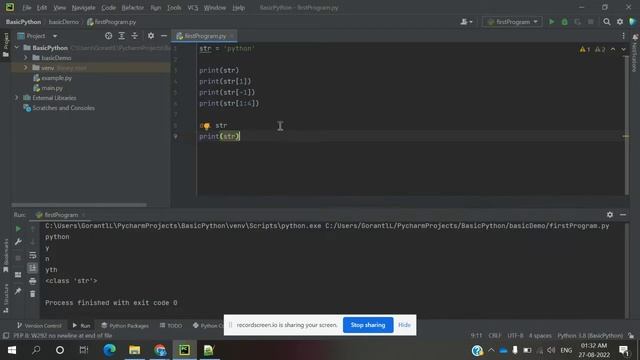Restore layout icon in Run panel

click(18, 275)
